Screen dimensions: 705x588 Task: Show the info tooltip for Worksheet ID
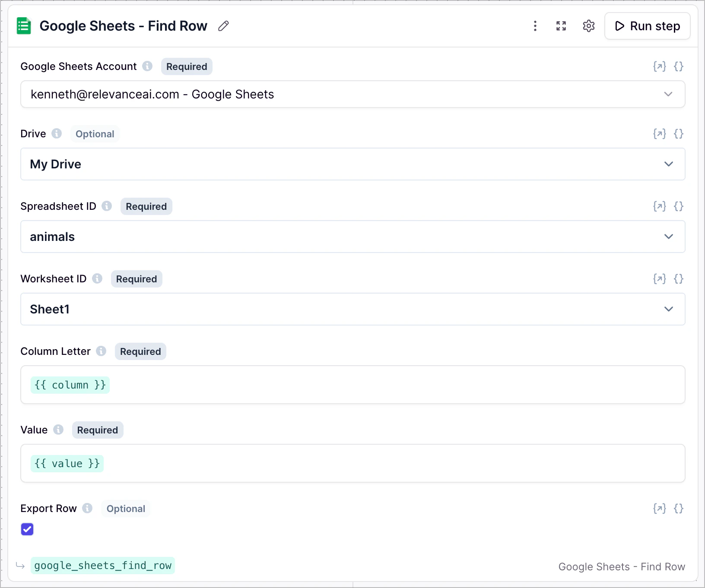[x=98, y=278]
